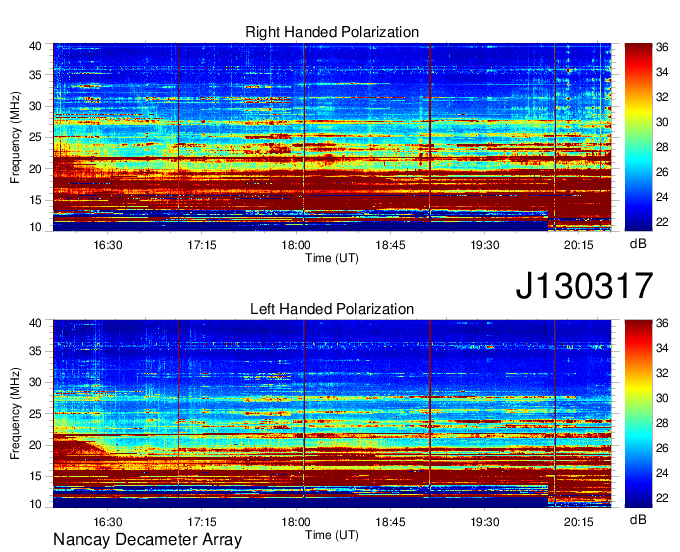Click inside the Left Handed Polarization spectrogram
Screen dimensions: 680x552
[x=332, y=413]
